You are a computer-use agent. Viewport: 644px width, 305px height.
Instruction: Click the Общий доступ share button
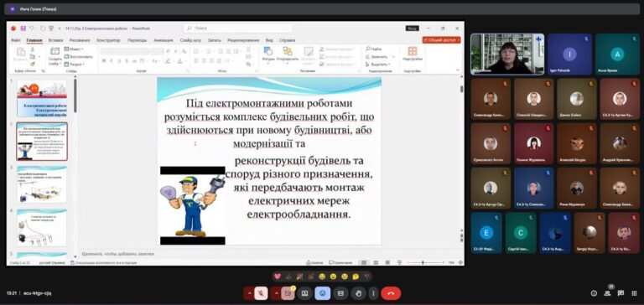click(442, 40)
